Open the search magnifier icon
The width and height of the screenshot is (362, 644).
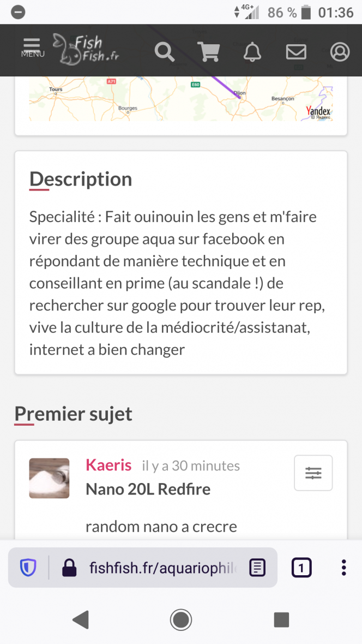(x=165, y=52)
